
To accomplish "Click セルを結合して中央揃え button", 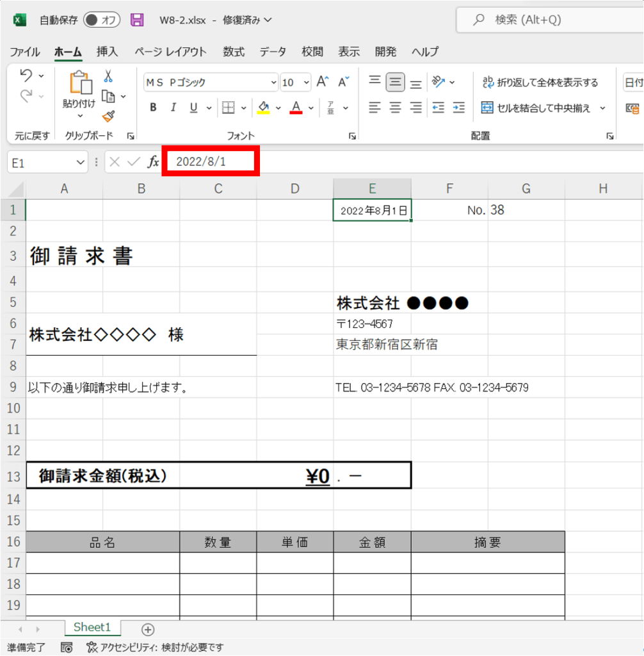I will pos(536,108).
